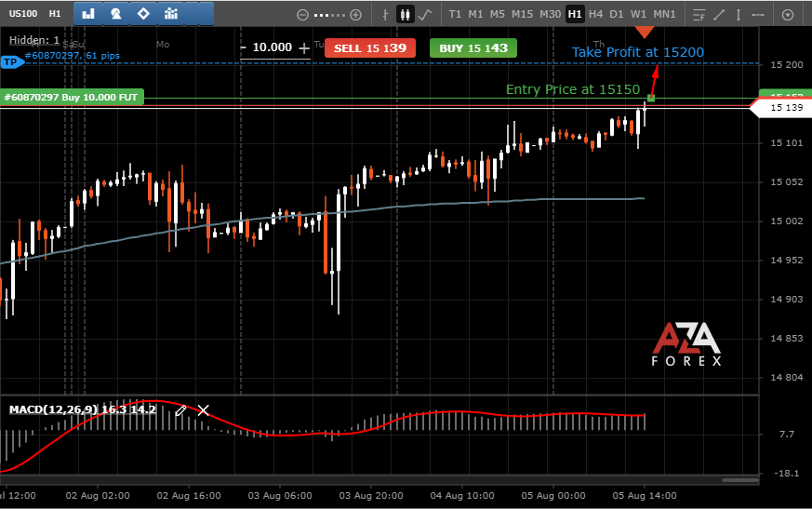Click the red SELL 15 139 button

(x=370, y=48)
